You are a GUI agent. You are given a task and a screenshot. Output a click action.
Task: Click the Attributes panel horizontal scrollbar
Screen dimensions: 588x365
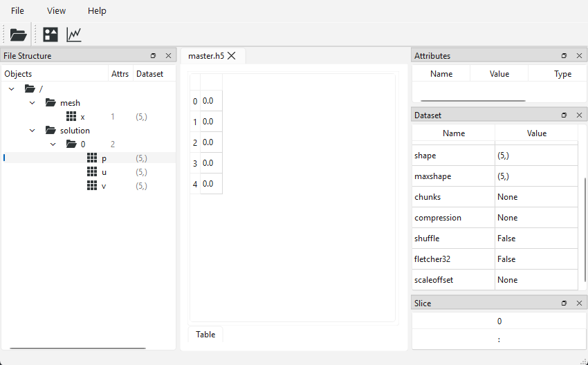[473, 100]
